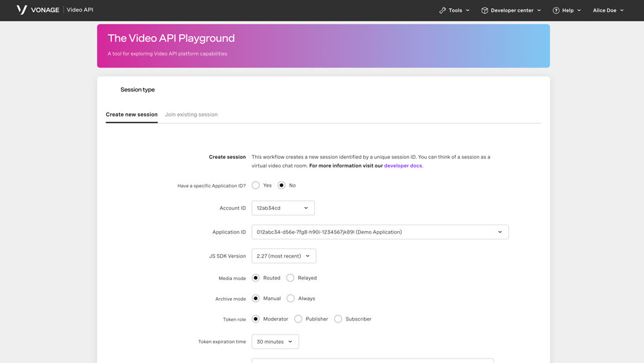644x363 pixels.
Task: Expand the chevron next to Help
Action: [579, 10]
